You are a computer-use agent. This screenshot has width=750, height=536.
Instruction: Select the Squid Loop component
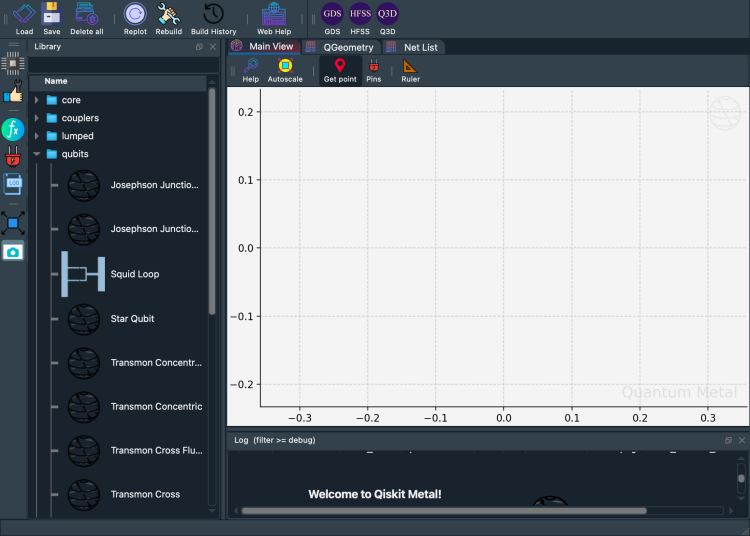pos(134,274)
